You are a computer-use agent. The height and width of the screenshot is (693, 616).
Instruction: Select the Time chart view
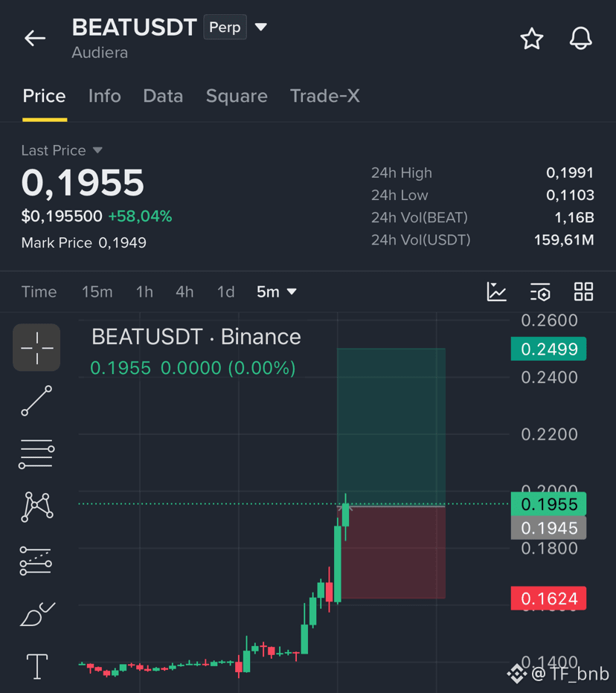click(39, 291)
